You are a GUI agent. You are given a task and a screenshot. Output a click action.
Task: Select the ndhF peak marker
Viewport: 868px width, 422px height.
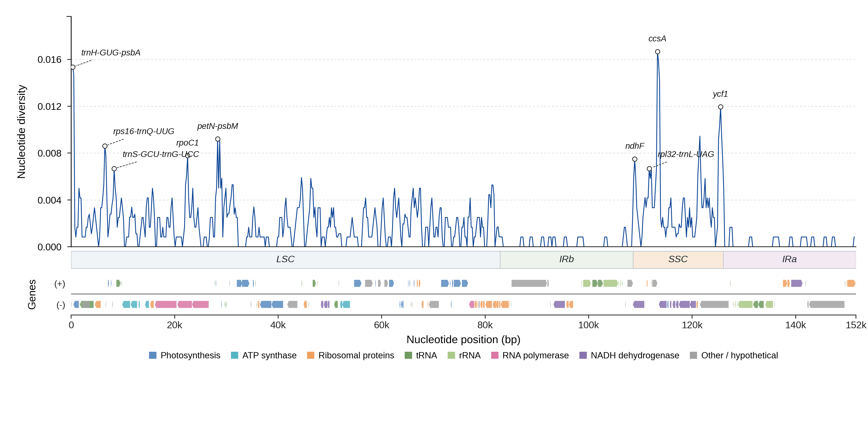coord(634,159)
